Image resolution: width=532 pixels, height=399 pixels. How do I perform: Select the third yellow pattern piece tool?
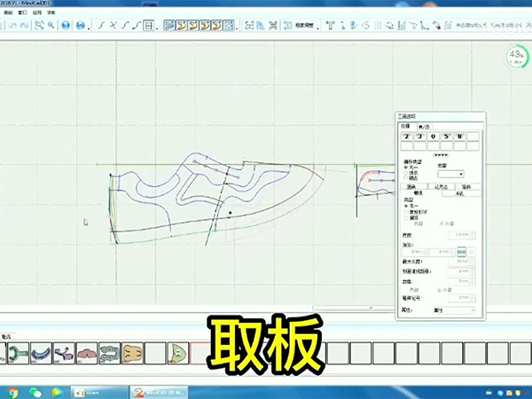tap(205, 26)
